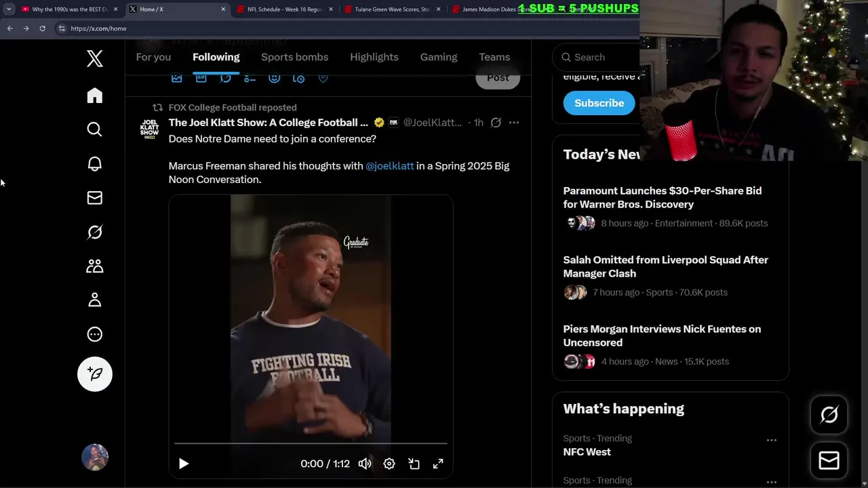Mute the video volume icon
This screenshot has height=488, width=868.
tap(365, 464)
